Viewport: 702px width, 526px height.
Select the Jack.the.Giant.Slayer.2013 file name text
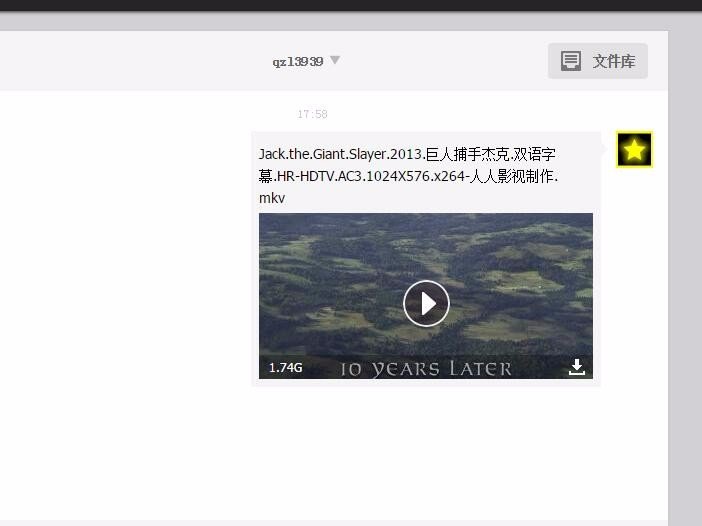(x=408, y=176)
